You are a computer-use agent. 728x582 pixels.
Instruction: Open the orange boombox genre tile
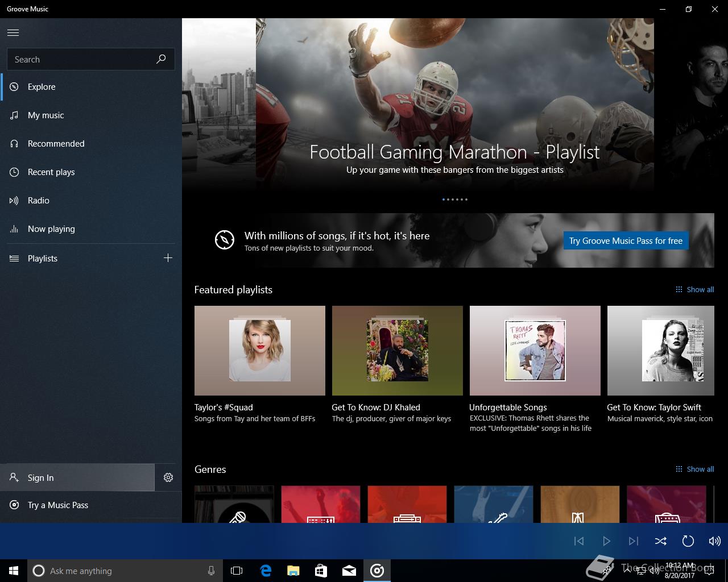(407, 504)
